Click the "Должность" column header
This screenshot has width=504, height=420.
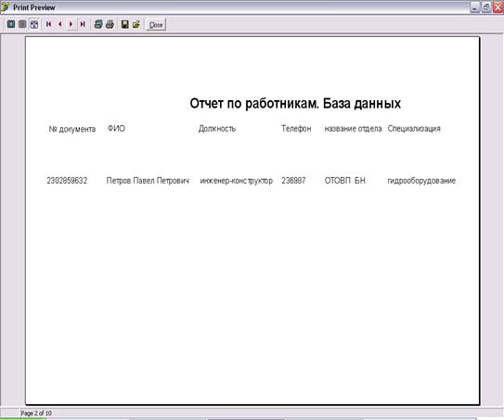point(217,129)
